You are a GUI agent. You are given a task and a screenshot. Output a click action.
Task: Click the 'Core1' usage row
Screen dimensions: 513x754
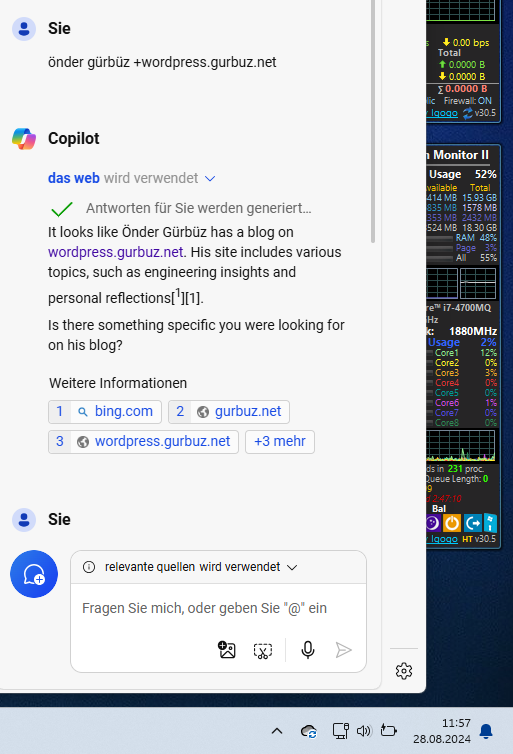(462, 353)
